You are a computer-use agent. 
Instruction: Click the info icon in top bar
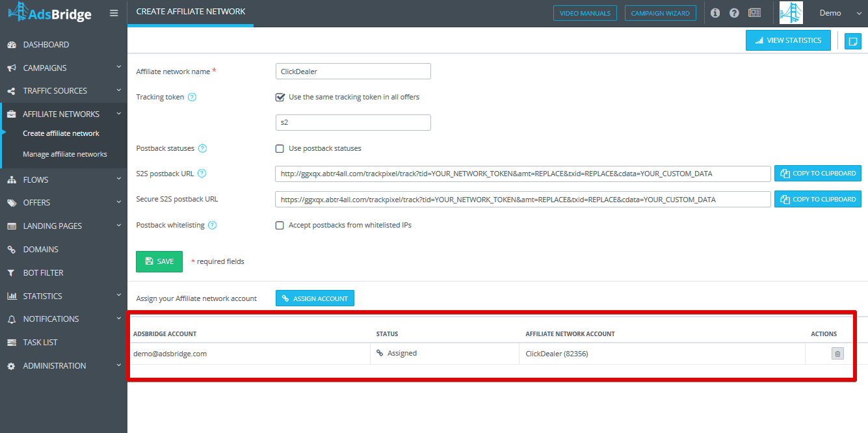pos(715,13)
